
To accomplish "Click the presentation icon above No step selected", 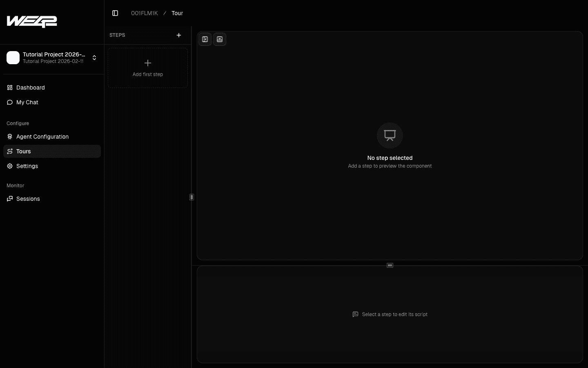I will point(390,135).
